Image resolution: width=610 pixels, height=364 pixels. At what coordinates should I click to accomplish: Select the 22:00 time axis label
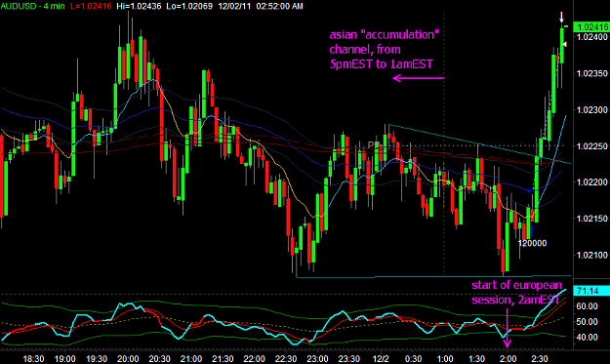pyautogui.click(x=254, y=358)
